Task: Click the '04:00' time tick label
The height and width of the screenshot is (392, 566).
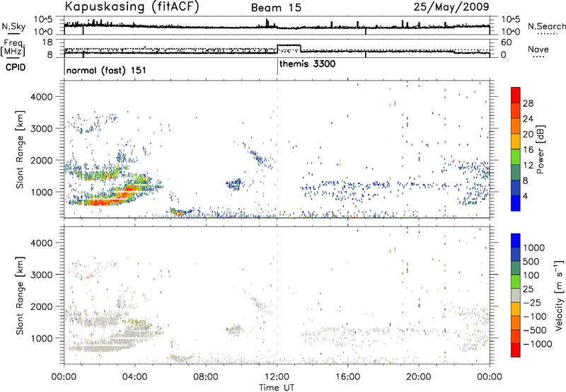Action: [x=135, y=377]
